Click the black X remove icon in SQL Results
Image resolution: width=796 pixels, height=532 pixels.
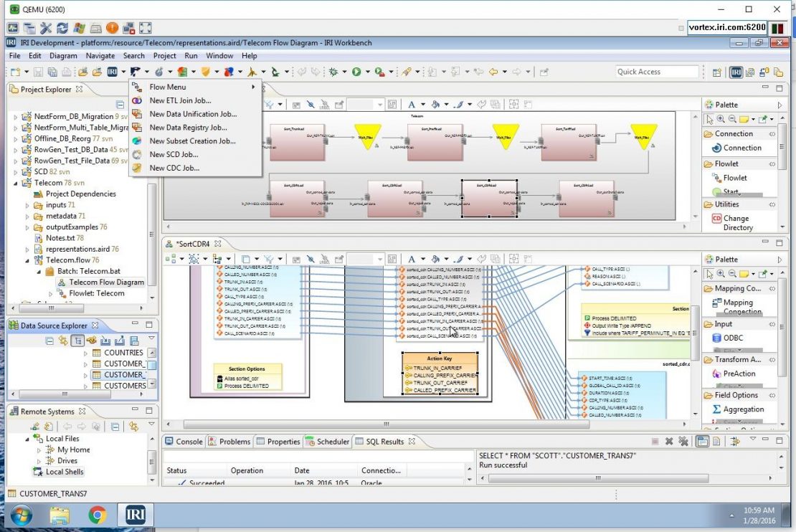(669, 441)
